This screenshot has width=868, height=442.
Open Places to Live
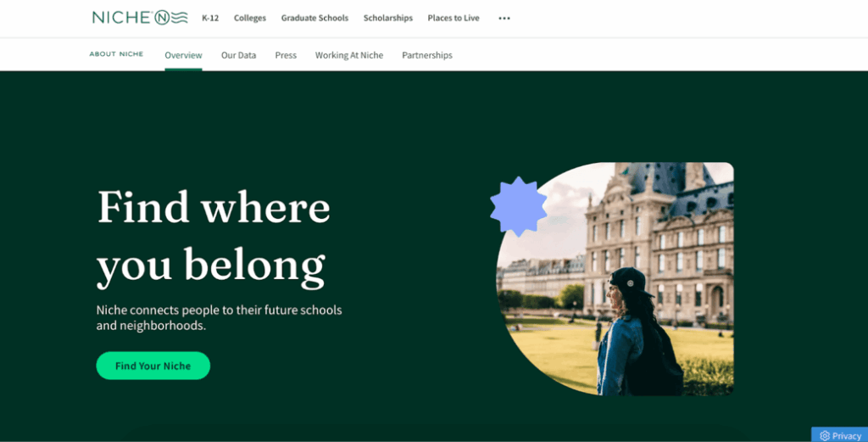pyautogui.click(x=453, y=18)
